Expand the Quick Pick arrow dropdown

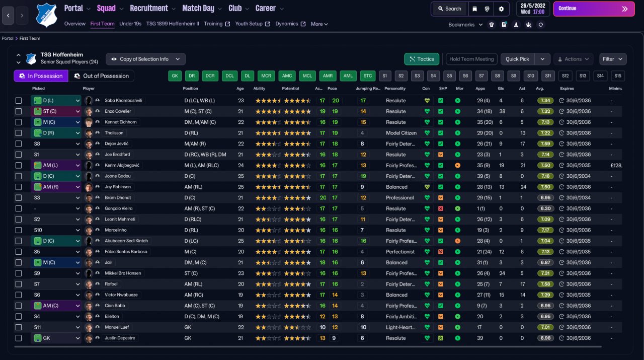coord(542,59)
